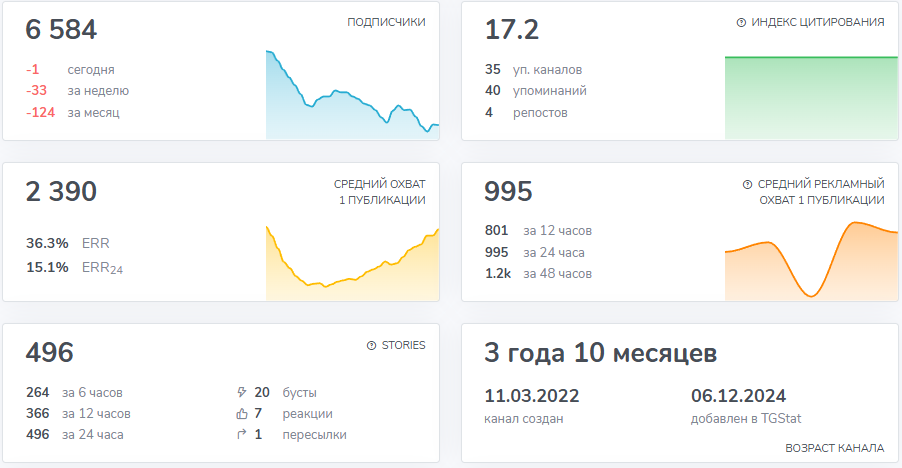Open the blue subscribers trend chart
The width and height of the screenshot is (902, 468).
click(352, 94)
